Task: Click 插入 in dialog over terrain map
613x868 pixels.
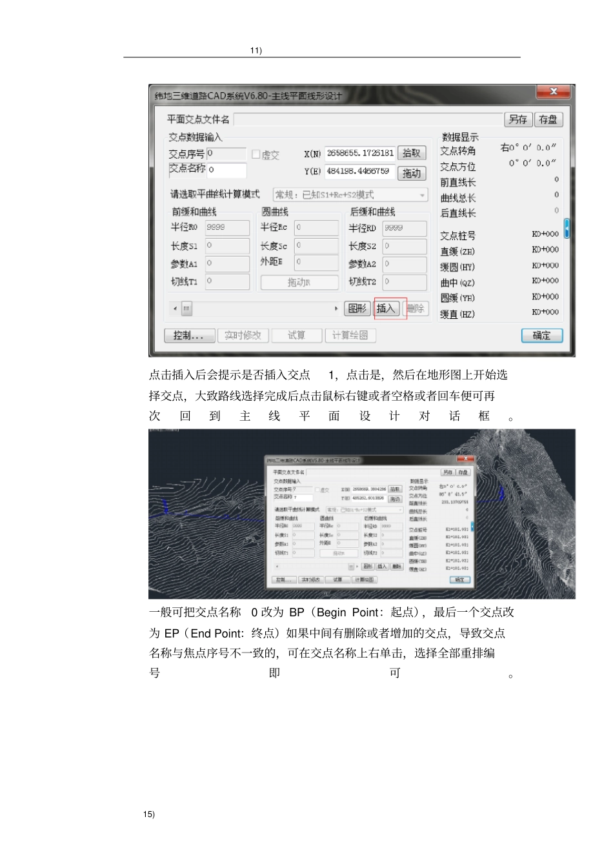Action: [382, 567]
